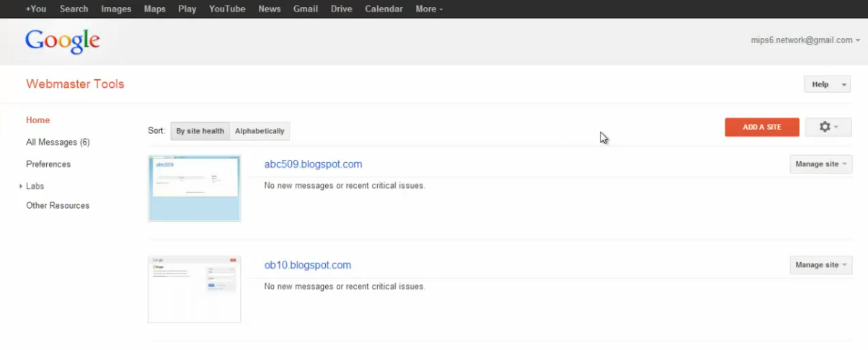868x350 pixels.
Task: Expand the More menu in top bar
Action: pos(429,9)
